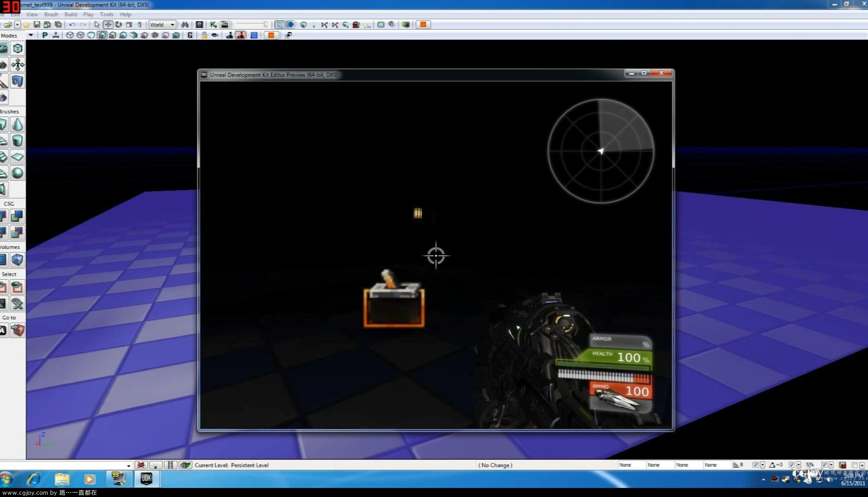Open the Unreal Matinee clapboard icon
Screen dimensions: 868x497
point(225,25)
